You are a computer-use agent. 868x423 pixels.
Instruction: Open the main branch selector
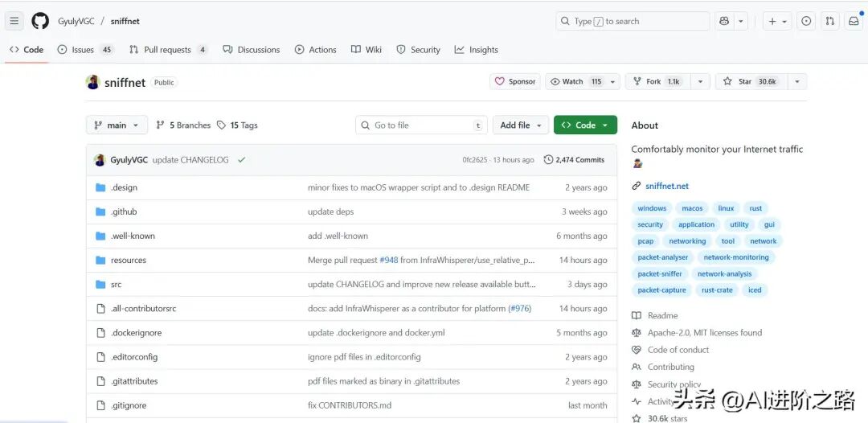(117, 125)
